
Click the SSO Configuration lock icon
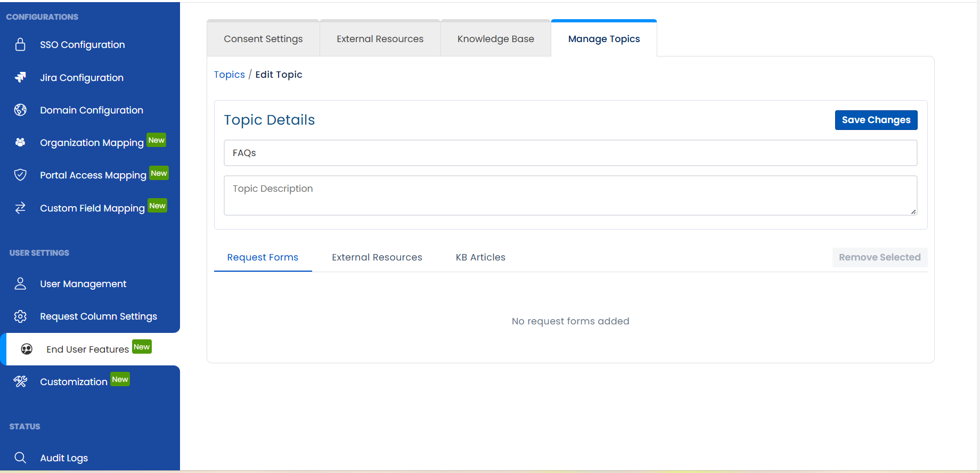[x=20, y=44]
